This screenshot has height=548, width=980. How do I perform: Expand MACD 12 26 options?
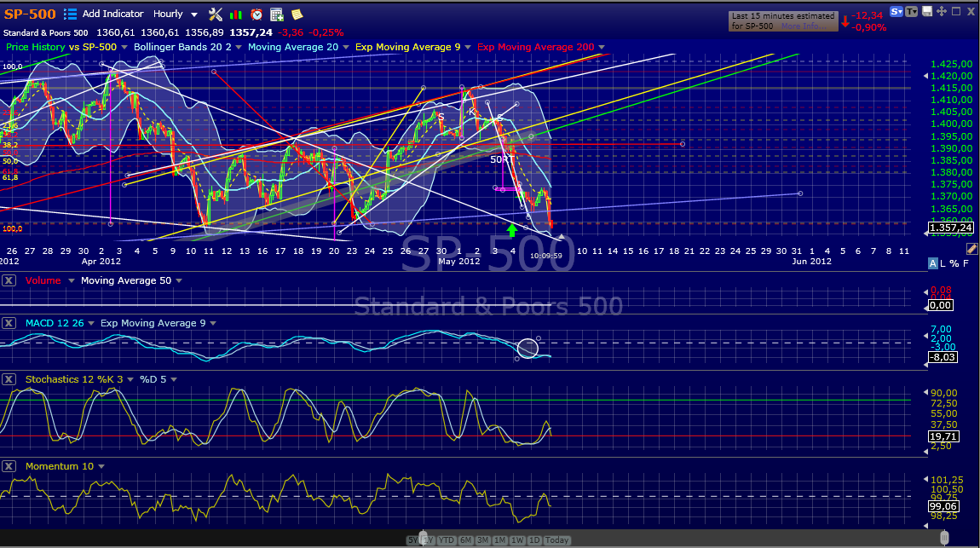coord(91,324)
